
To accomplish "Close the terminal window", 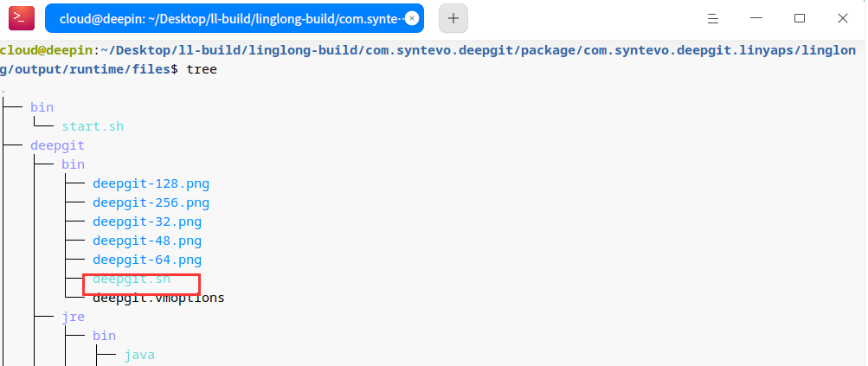I will pyautogui.click(x=843, y=18).
